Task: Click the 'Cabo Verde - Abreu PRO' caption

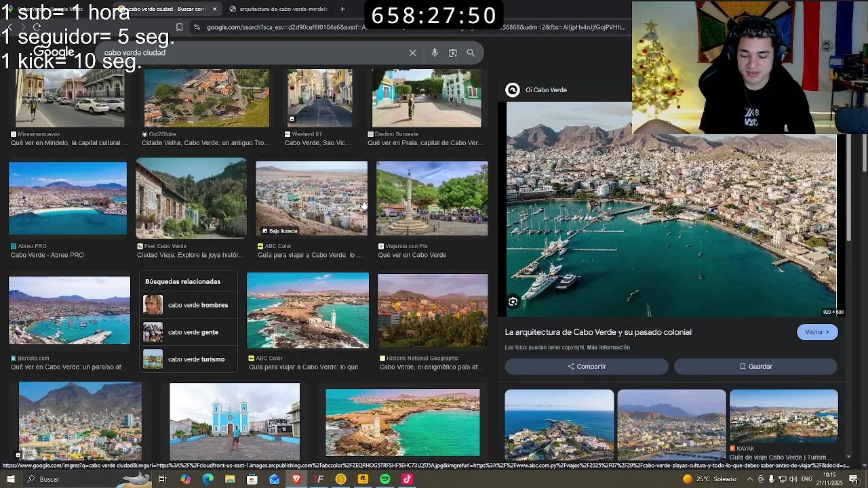Action: 47,256
